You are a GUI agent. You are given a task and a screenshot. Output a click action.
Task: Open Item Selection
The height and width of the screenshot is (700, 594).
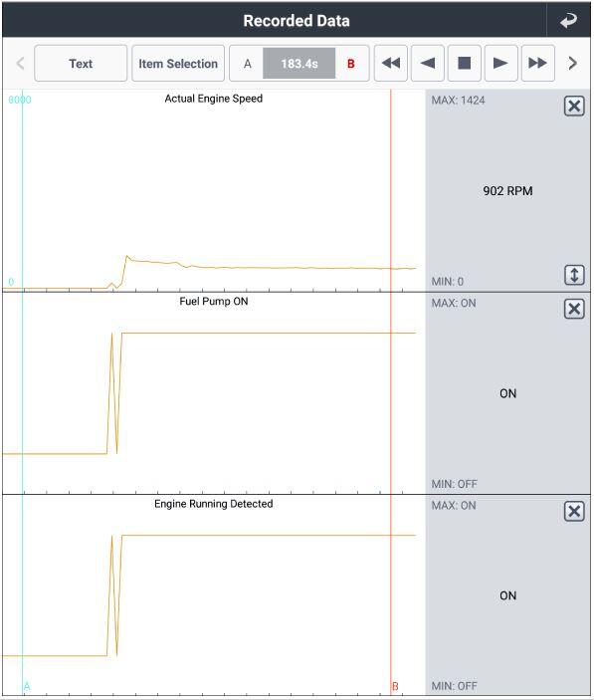click(x=178, y=64)
